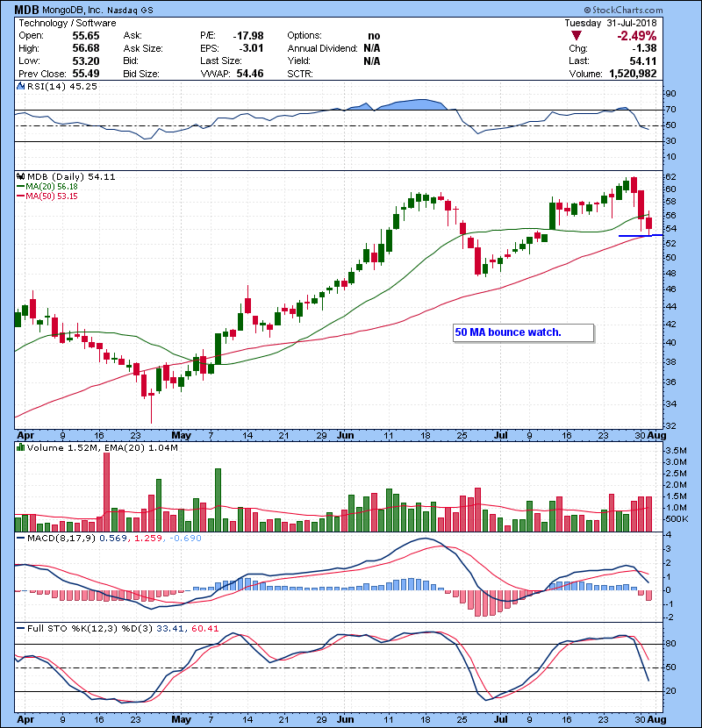Click the EPS value -3.01

pyautogui.click(x=251, y=48)
